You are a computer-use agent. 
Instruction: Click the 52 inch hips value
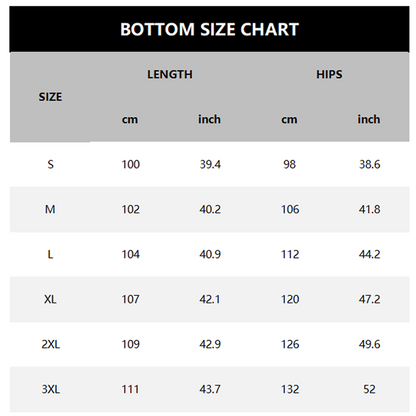tap(369, 389)
